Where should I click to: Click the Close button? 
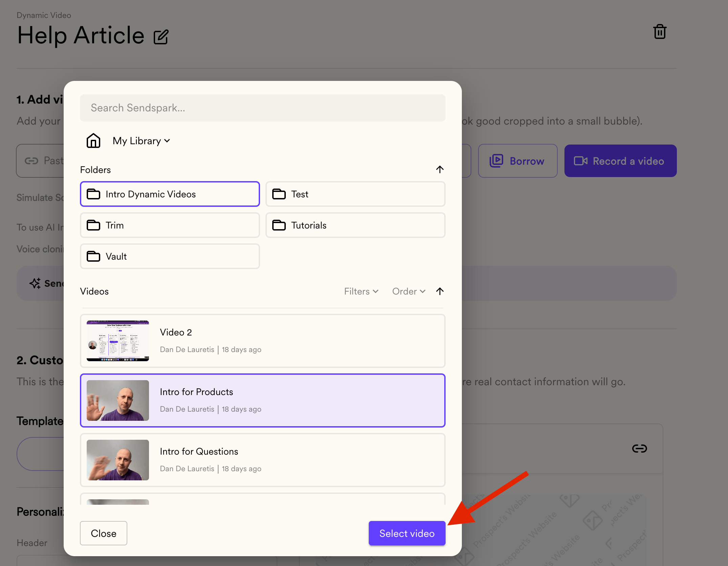pyautogui.click(x=104, y=533)
